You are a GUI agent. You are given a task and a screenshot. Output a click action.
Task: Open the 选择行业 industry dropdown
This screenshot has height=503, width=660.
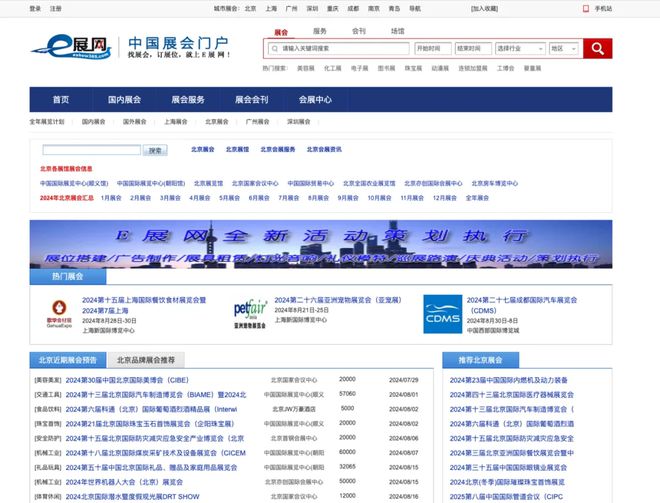click(x=520, y=49)
